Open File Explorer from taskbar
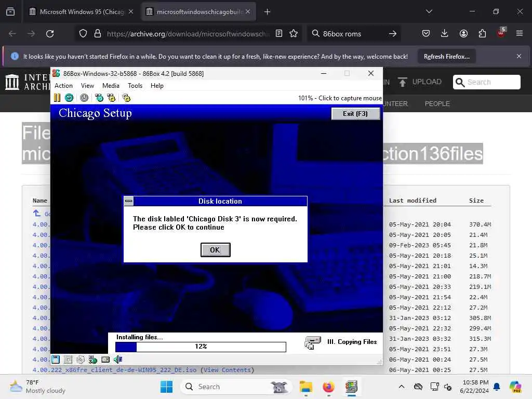Screen dimensions: 532x399 [305, 387]
